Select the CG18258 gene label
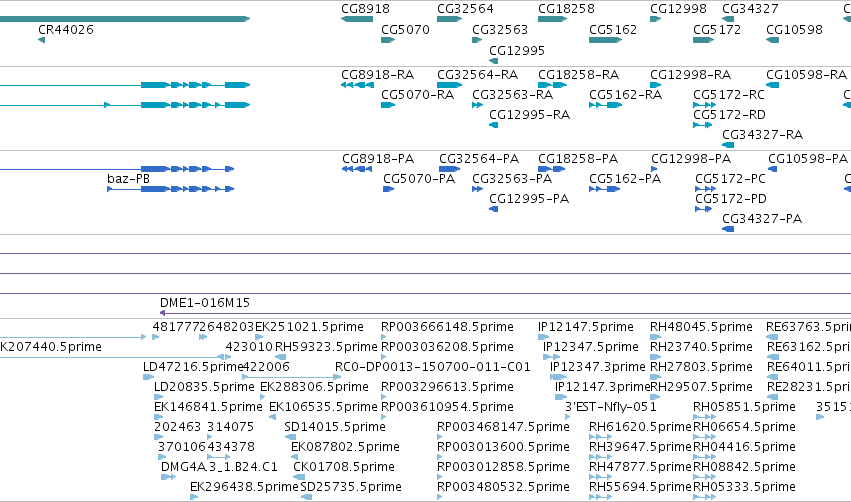The image size is (851, 502). click(x=566, y=9)
